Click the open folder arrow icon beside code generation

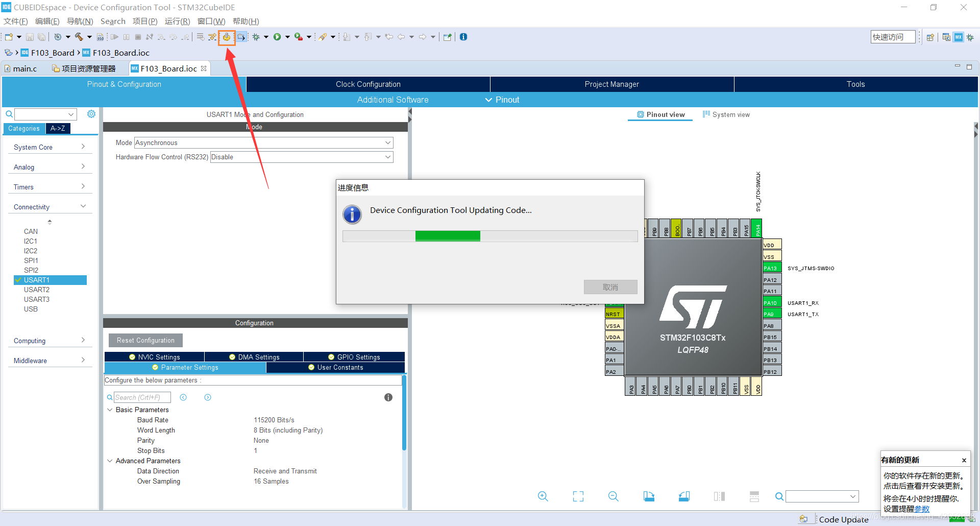(241, 37)
